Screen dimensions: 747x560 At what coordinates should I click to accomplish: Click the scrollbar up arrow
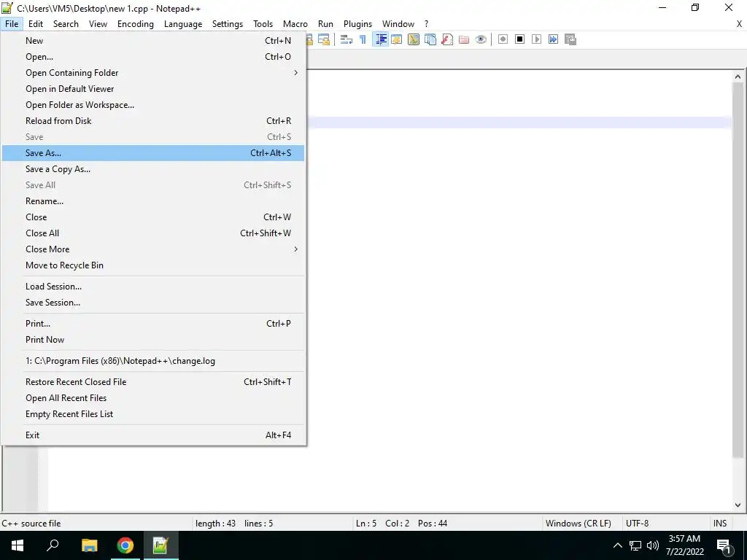(738, 77)
